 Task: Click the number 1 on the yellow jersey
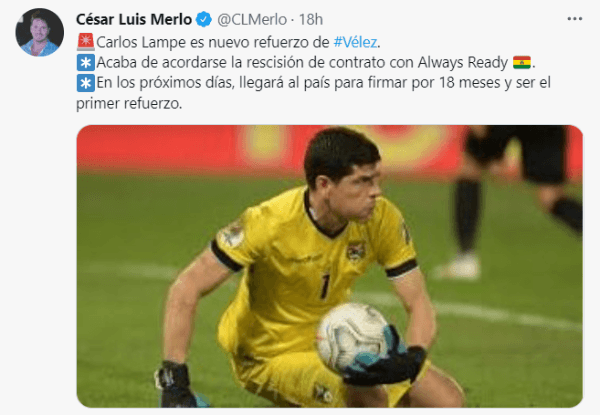(324, 286)
